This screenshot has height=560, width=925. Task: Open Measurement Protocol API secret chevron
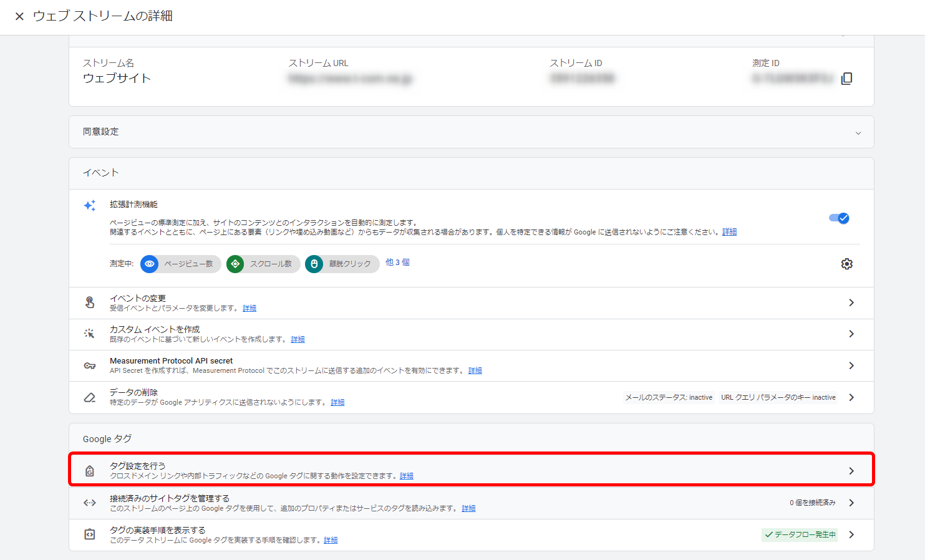pos(851,365)
